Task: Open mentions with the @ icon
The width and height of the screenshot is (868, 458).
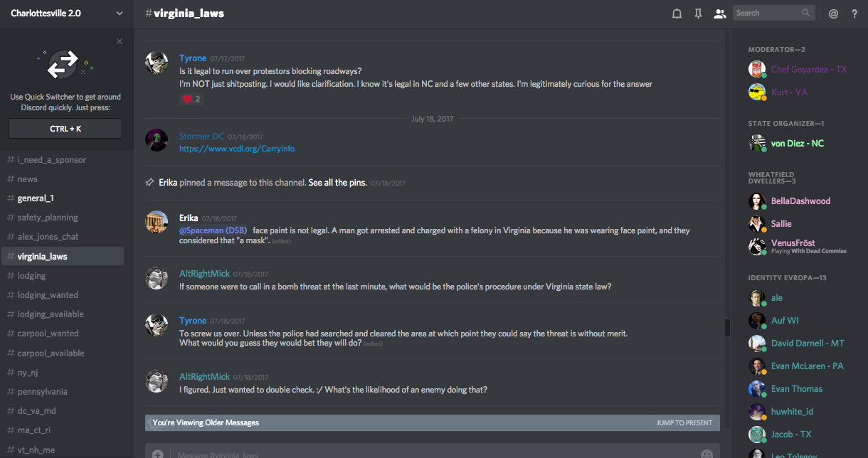Action: [x=833, y=14]
